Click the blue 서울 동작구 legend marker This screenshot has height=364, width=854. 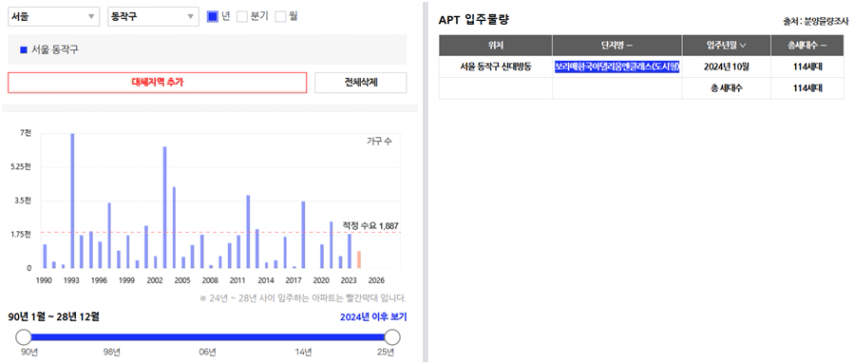(x=23, y=50)
